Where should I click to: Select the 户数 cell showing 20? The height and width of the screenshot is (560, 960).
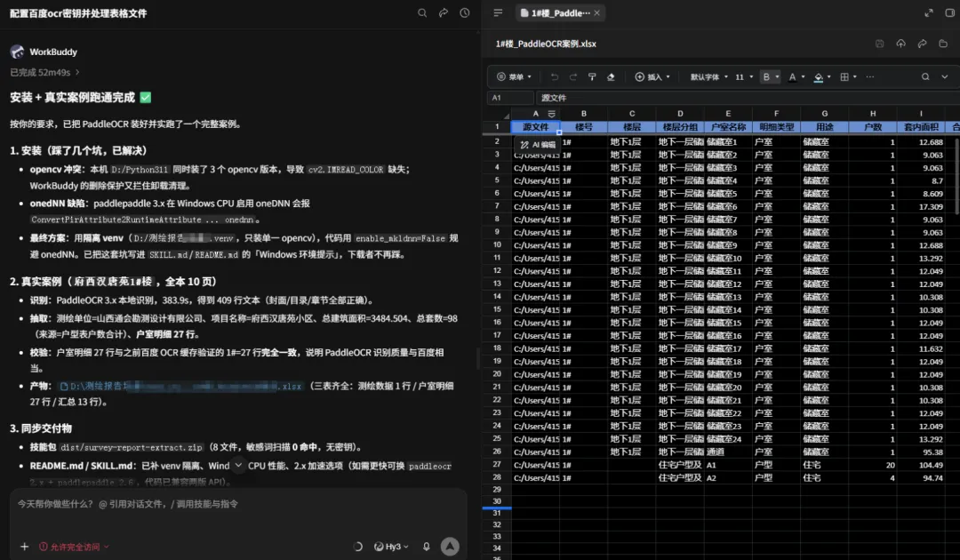873,465
